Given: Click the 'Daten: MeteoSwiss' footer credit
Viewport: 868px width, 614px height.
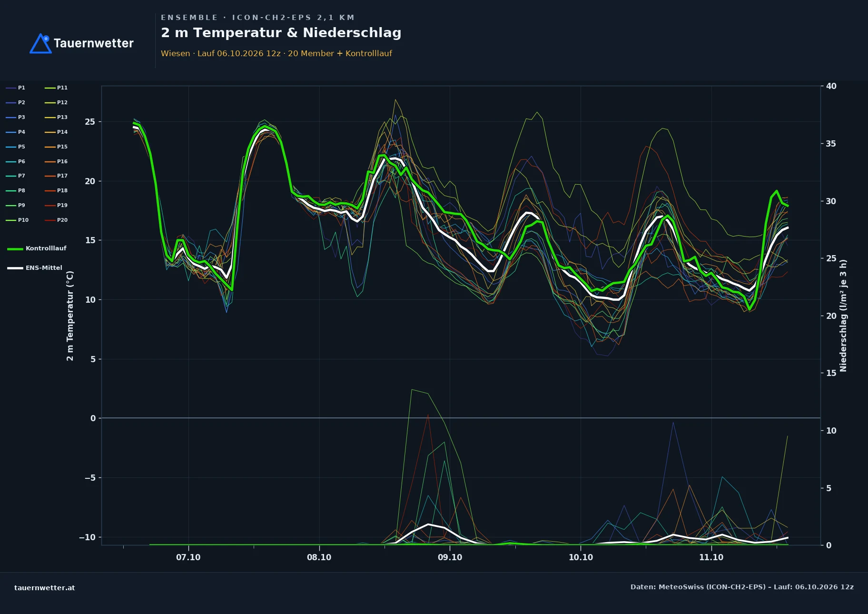Looking at the screenshot, I should pos(742,587).
